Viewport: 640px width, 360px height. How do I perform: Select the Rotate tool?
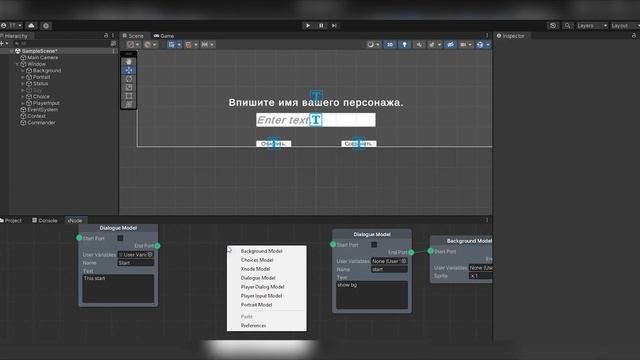[129, 79]
